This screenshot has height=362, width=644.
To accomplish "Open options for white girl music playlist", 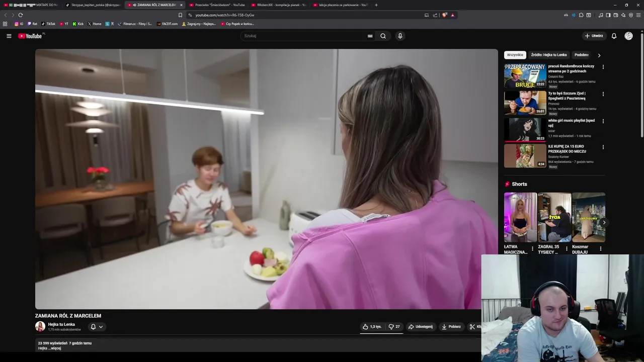I will pyautogui.click(x=603, y=121).
